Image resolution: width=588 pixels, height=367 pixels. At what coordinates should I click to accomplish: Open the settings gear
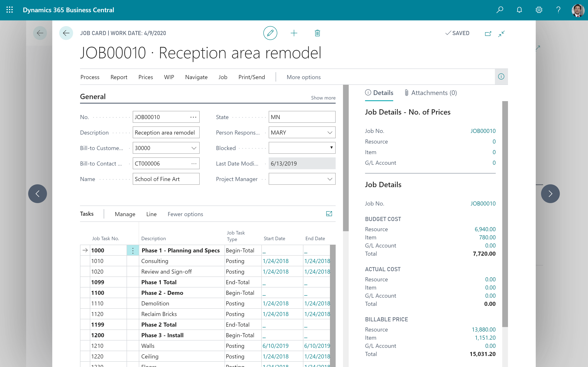[539, 10]
